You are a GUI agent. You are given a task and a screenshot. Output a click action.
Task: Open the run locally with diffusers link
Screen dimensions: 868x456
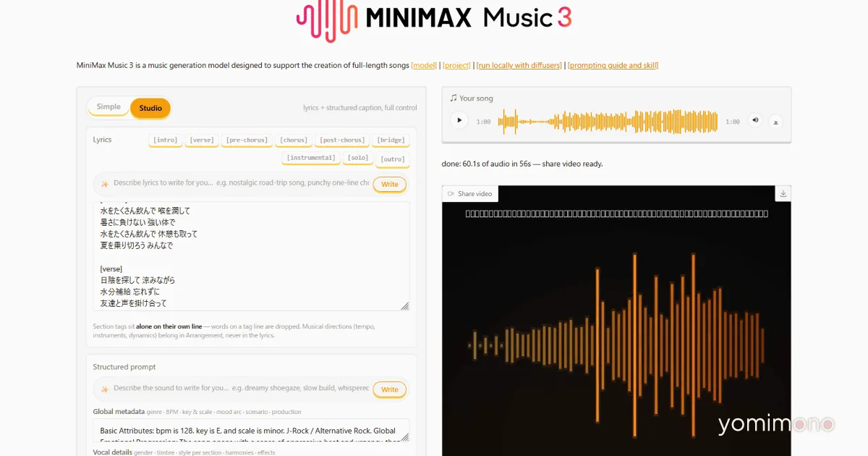pos(519,65)
